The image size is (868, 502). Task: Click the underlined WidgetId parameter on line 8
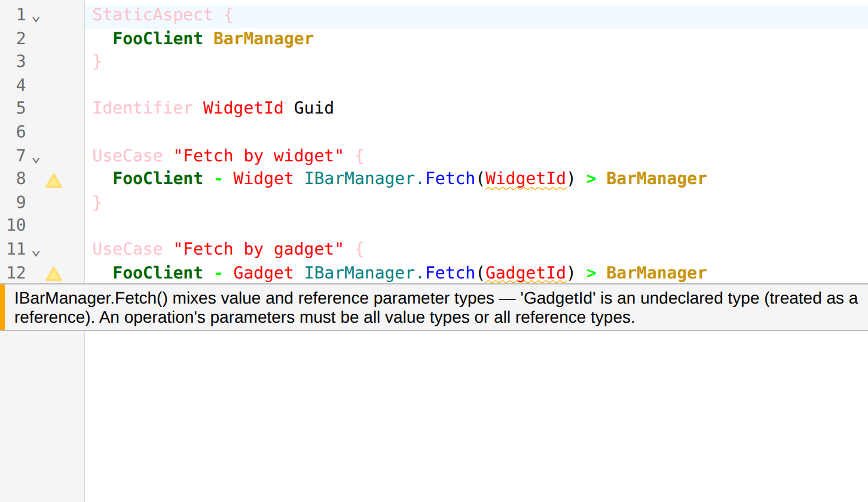(x=525, y=179)
